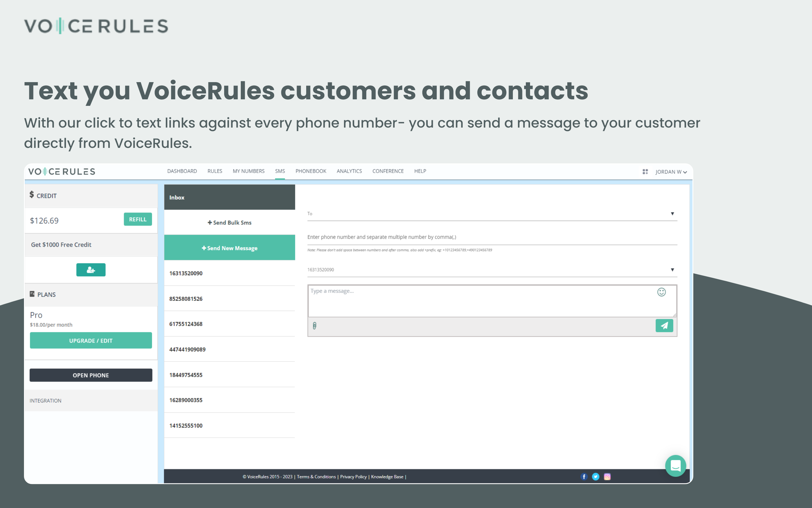Switch to My Numbers tab
This screenshot has height=508, width=812.
tap(249, 171)
